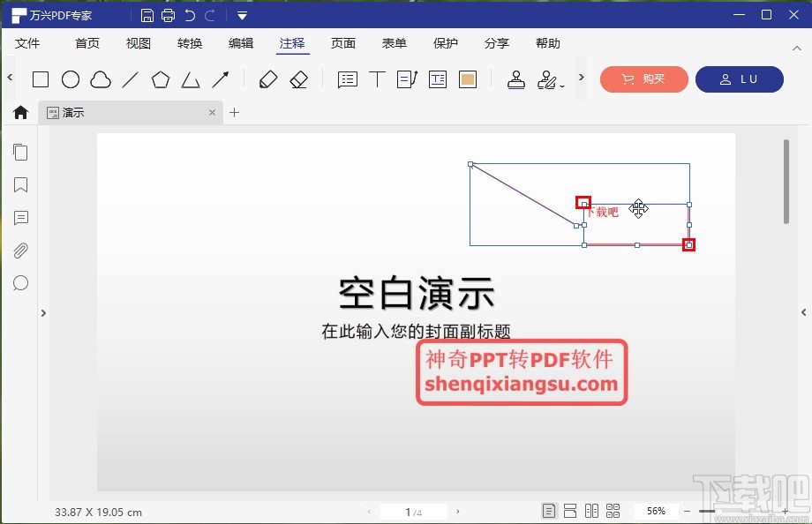
Task: Select the Oval shape tool
Action: pyautogui.click(x=71, y=79)
